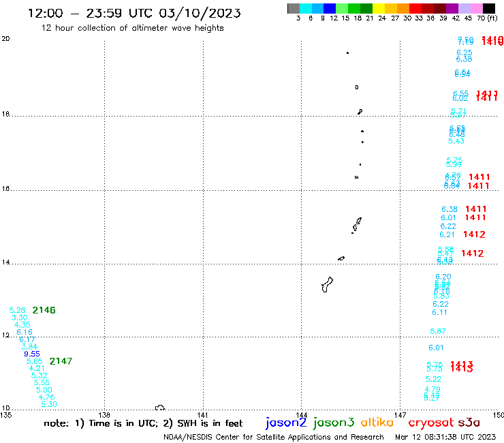This screenshot has height=443, width=504.
Task: Click the wave height value 3.30
Action: point(20,318)
